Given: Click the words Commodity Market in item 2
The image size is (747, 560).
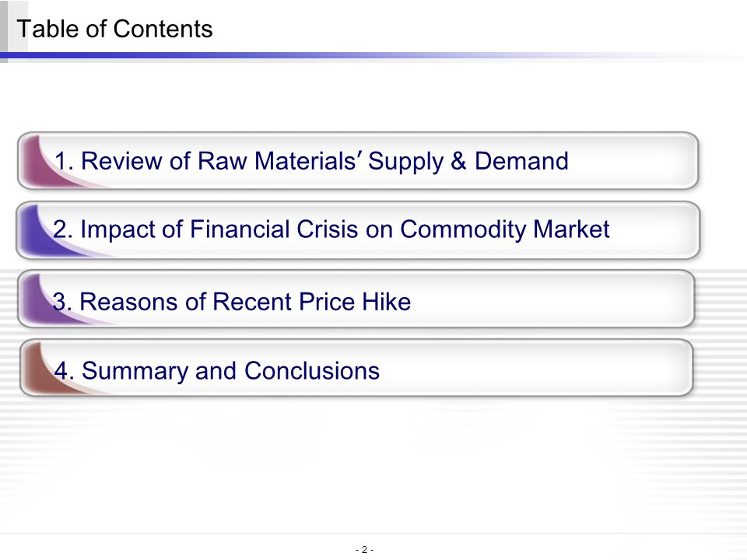Looking at the screenshot, I should [505, 229].
